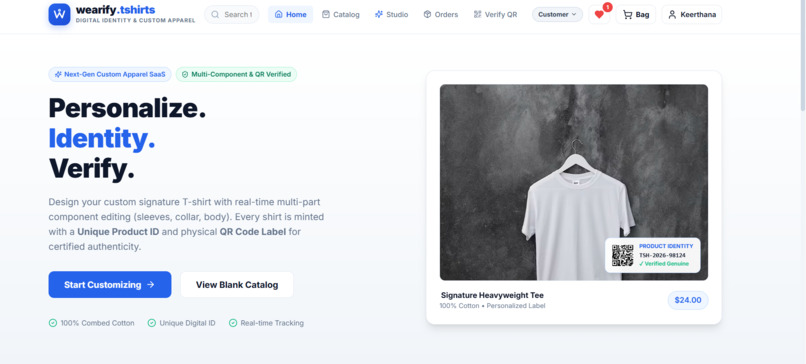Click the Verified Genuine label
This screenshot has width=806, height=364.
click(664, 264)
